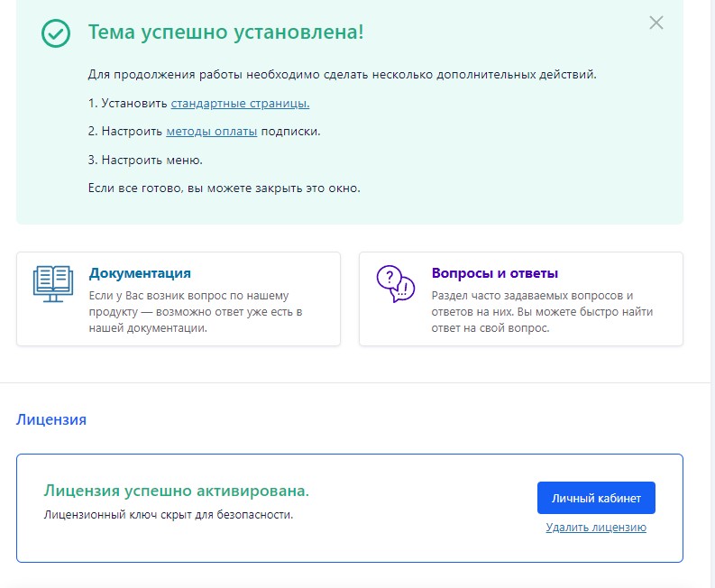Click the hidden license key notice text
The image size is (715, 588).
(169, 515)
